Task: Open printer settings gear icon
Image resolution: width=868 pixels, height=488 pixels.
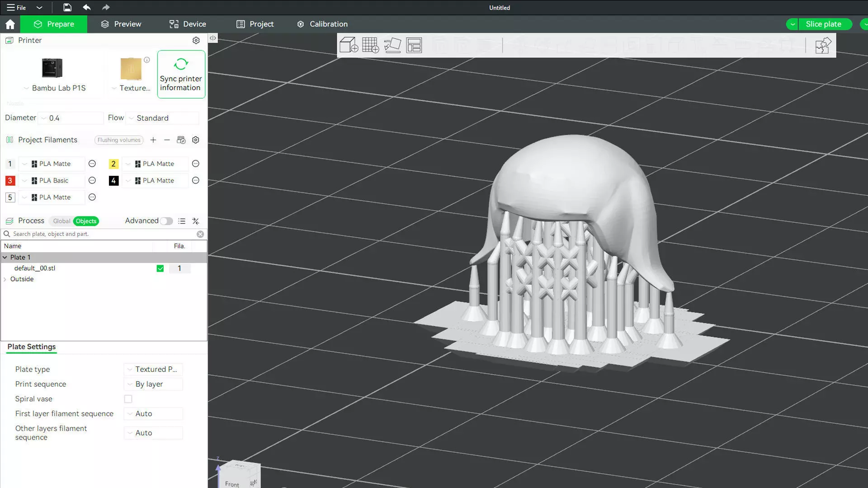Action: pyautogui.click(x=196, y=41)
